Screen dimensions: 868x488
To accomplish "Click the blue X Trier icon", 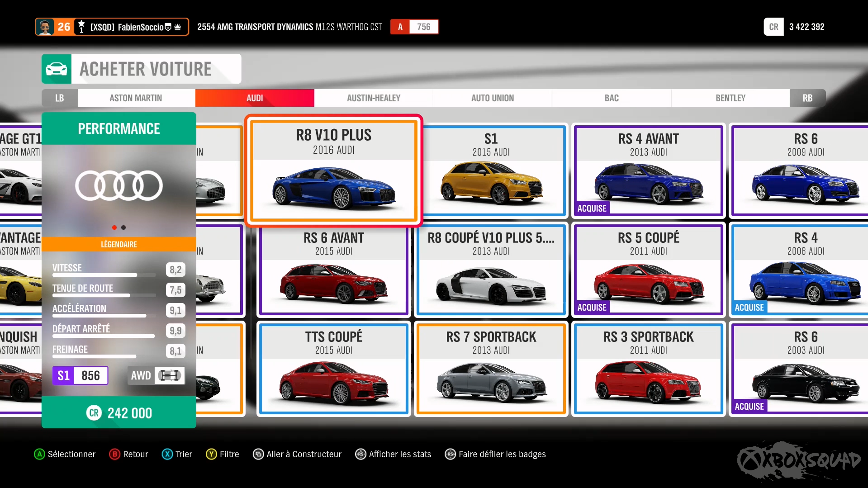I will click(167, 454).
